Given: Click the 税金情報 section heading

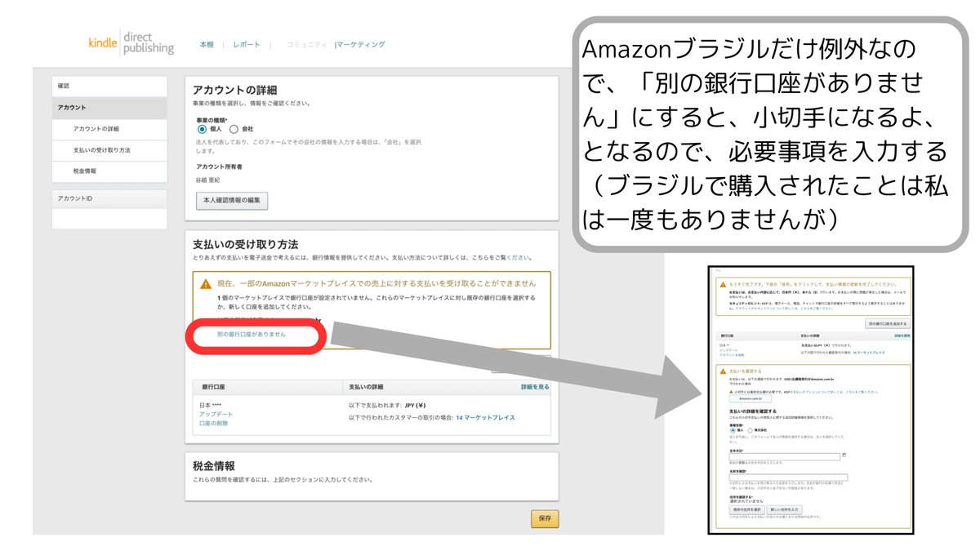Looking at the screenshot, I should pyautogui.click(x=214, y=465).
